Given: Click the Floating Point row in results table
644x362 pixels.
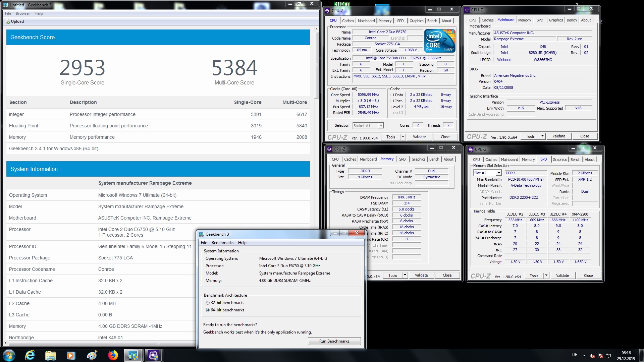Looking at the screenshot, I should point(158,126).
